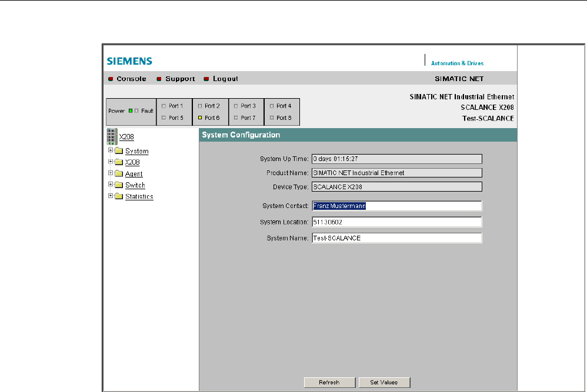Click the red bullet beside Support
587x392 pixels.
point(159,79)
